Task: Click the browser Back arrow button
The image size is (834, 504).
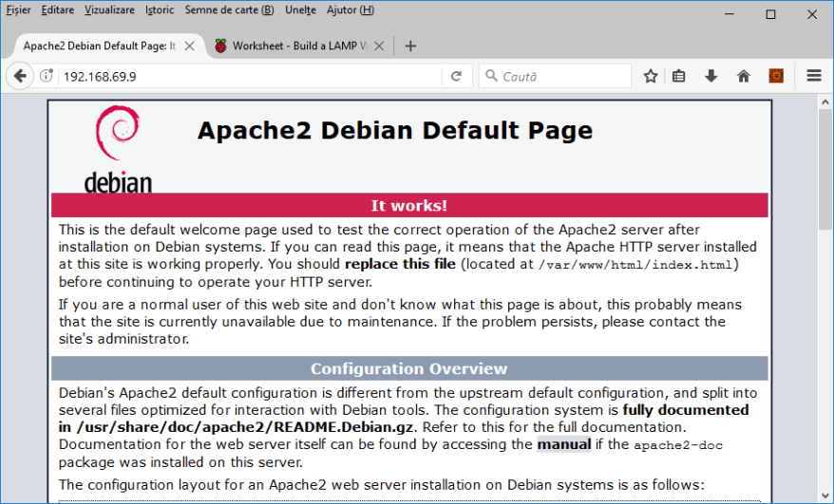Action: (x=20, y=77)
